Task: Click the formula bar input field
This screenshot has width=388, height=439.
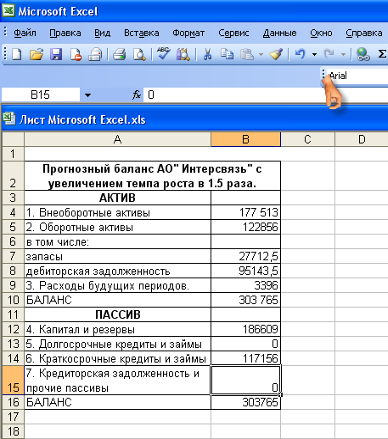Action: click(266, 95)
